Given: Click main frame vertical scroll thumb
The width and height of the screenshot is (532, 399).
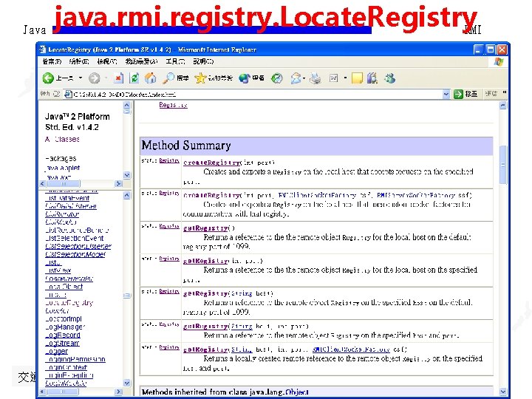Looking at the screenshot, I should pyautogui.click(x=503, y=165).
